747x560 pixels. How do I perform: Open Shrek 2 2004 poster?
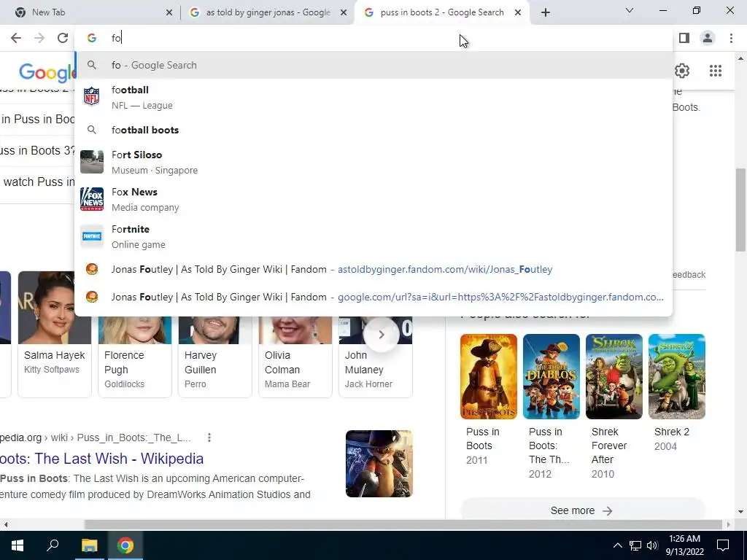point(677,377)
